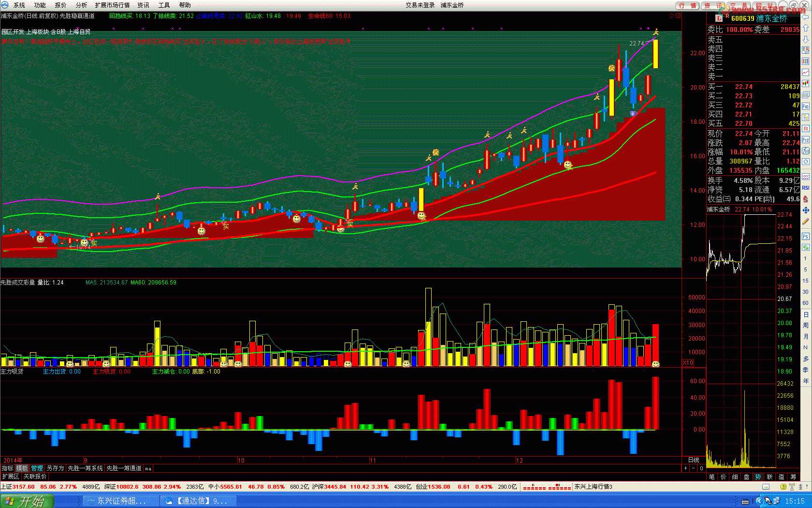
Task: Select the 周 weekly period in sidebar
Action: point(806,326)
